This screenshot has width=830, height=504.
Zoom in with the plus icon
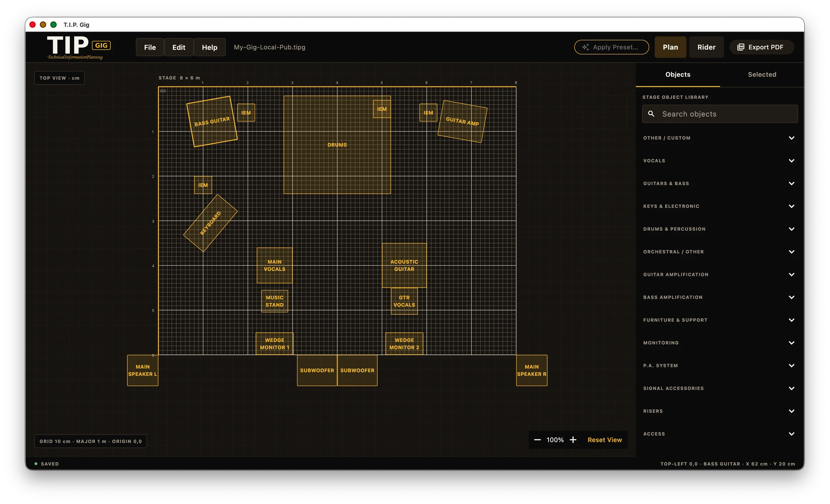(573, 440)
